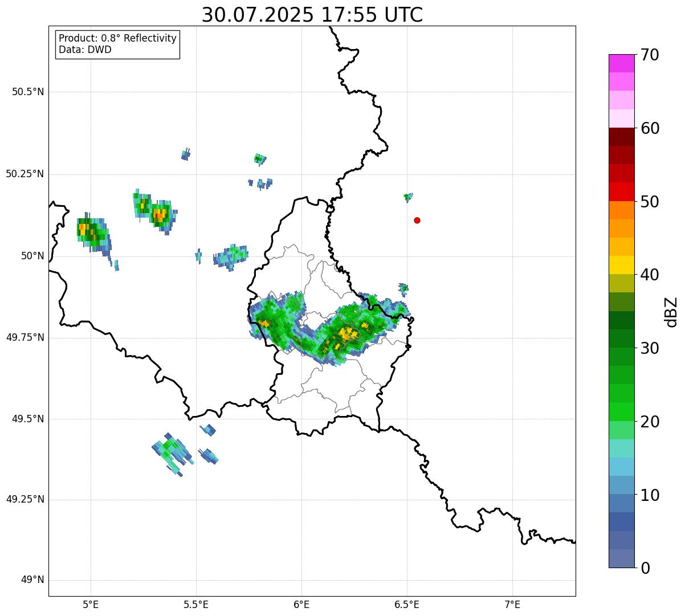Click 'Product: 0.8° Reflectivity' text in legend box
The width and height of the screenshot is (685, 616).
pos(118,38)
